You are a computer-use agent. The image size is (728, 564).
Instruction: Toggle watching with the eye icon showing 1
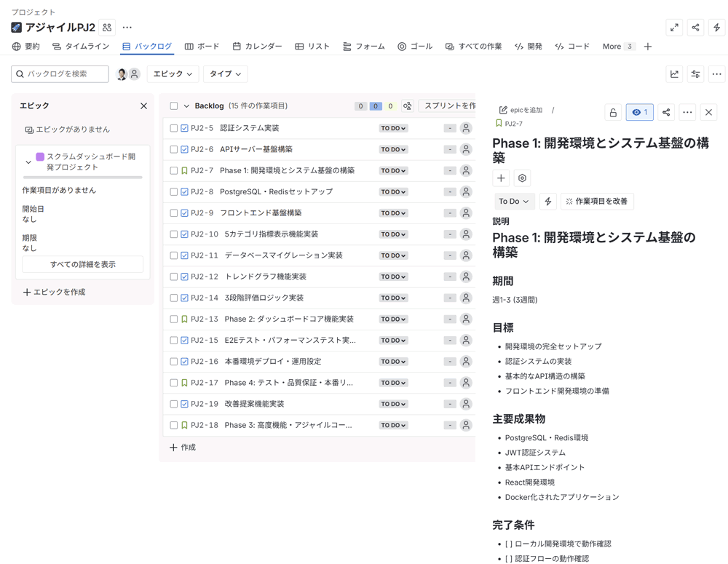[639, 112]
